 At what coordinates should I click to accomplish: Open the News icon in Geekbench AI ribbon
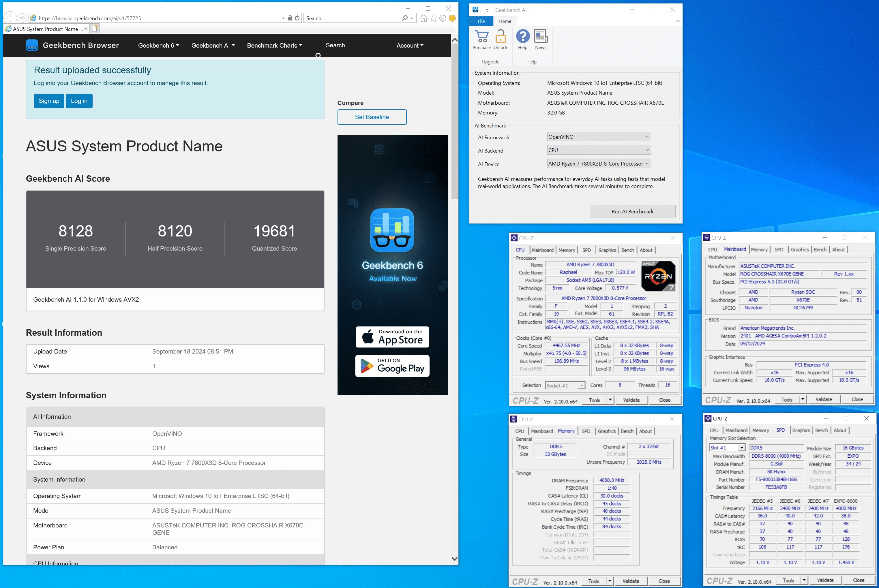[541, 36]
